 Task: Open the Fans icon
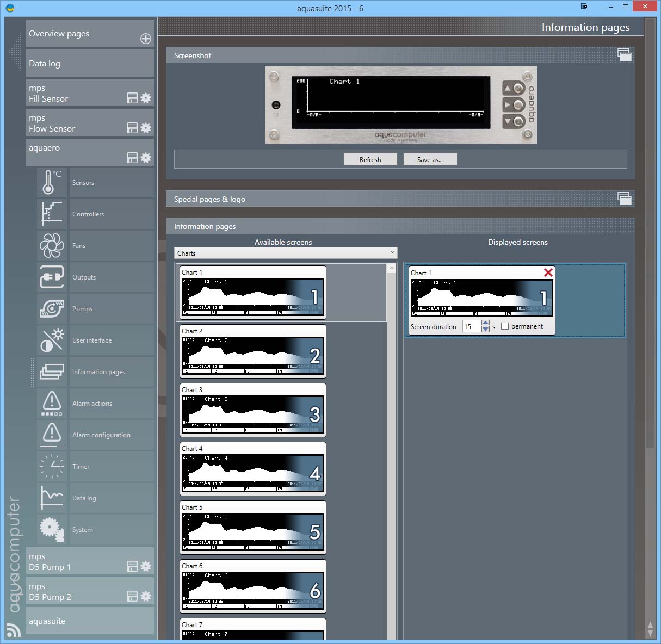click(52, 246)
